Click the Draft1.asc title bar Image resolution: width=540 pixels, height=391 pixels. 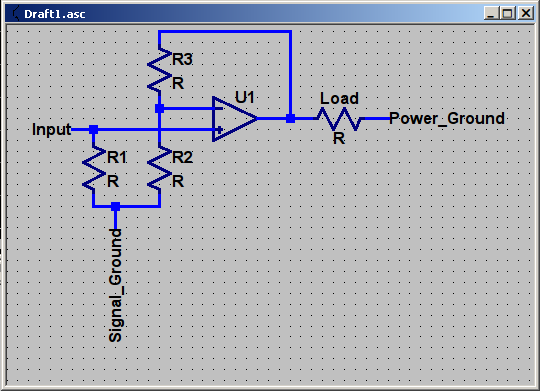(270, 13)
